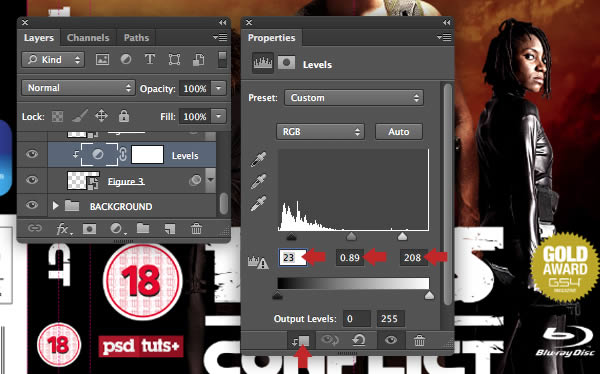The width and height of the screenshot is (600, 374).
Task: View previous state icon in Properties
Action: [329, 340]
